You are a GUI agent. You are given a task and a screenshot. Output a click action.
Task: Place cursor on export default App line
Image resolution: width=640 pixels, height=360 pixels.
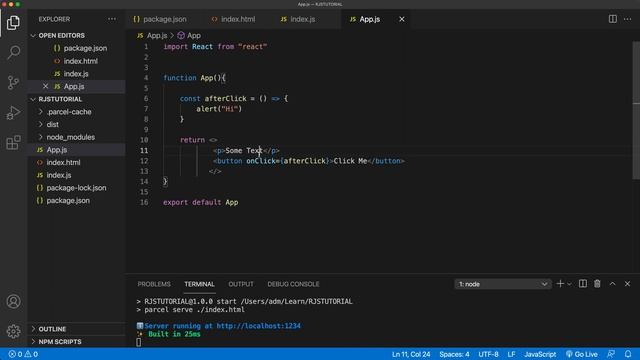[200, 202]
